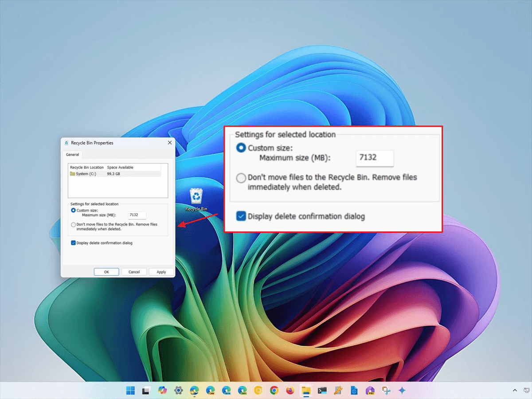Screen dimensions: 532x399
Task: Click the Recycle Bin Properties title bar icon
Action: (66, 143)
